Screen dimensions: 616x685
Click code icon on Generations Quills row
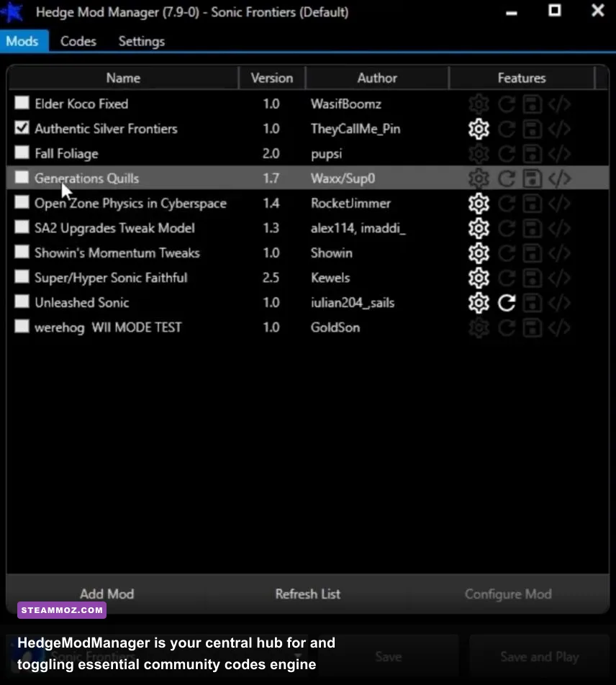560,178
